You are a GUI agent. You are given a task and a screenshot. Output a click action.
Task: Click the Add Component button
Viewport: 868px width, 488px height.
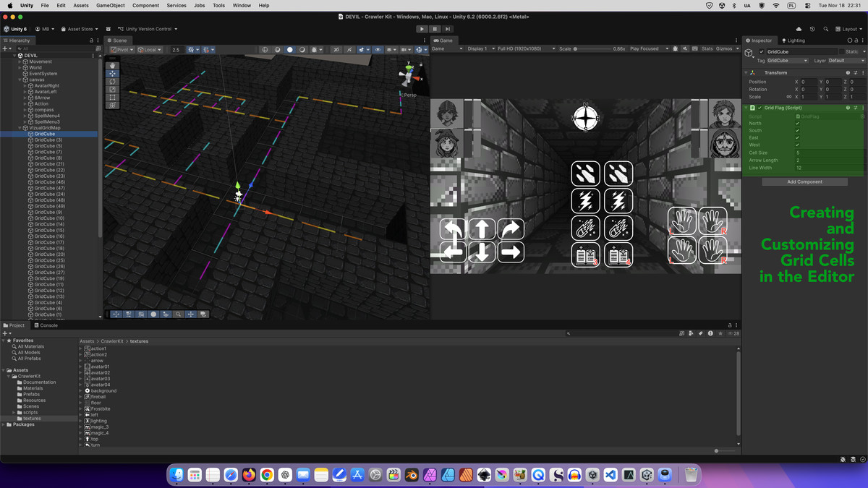tap(804, 181)
